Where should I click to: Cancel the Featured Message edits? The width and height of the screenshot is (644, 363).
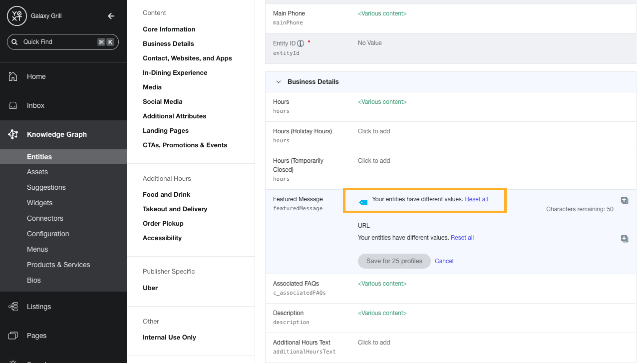pyautogui.click(x=444, y=261)
